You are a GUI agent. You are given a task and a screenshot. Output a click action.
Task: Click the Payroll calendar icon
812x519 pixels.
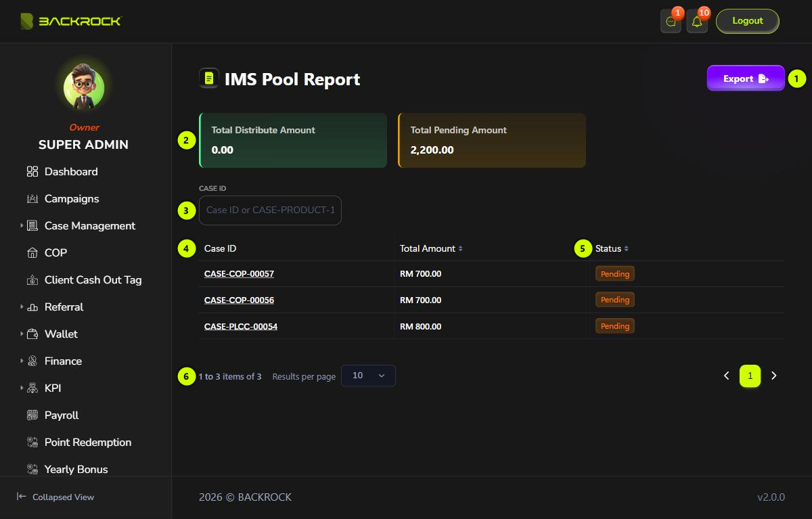pyautogui.click(x=32, y=415)
